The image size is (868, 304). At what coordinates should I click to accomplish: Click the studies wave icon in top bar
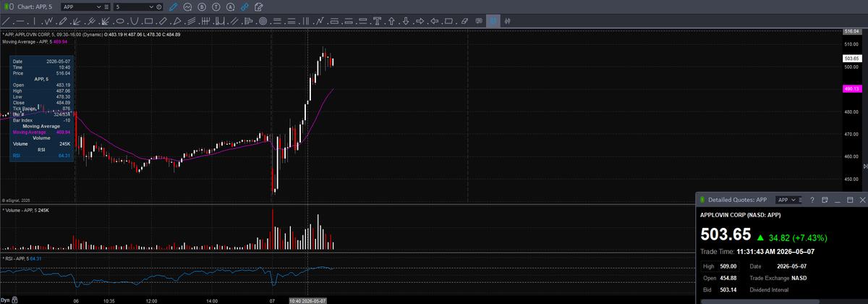pos(188,7)
